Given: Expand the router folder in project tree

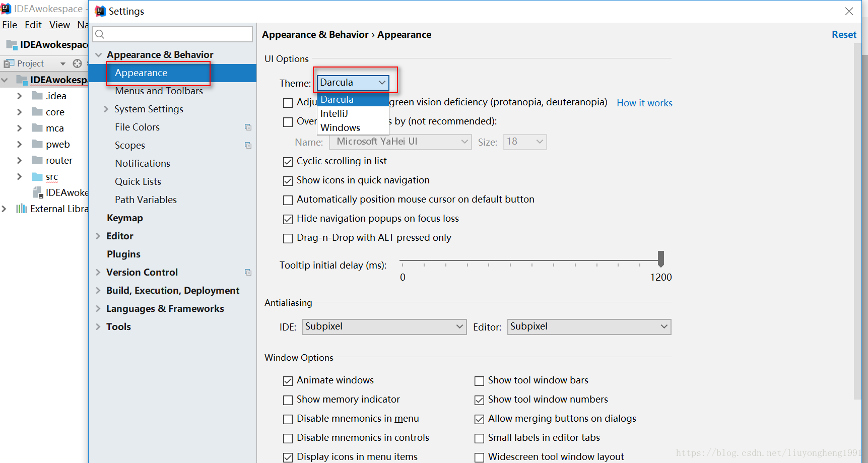Looking at the screenshot, I should (19, 160).
